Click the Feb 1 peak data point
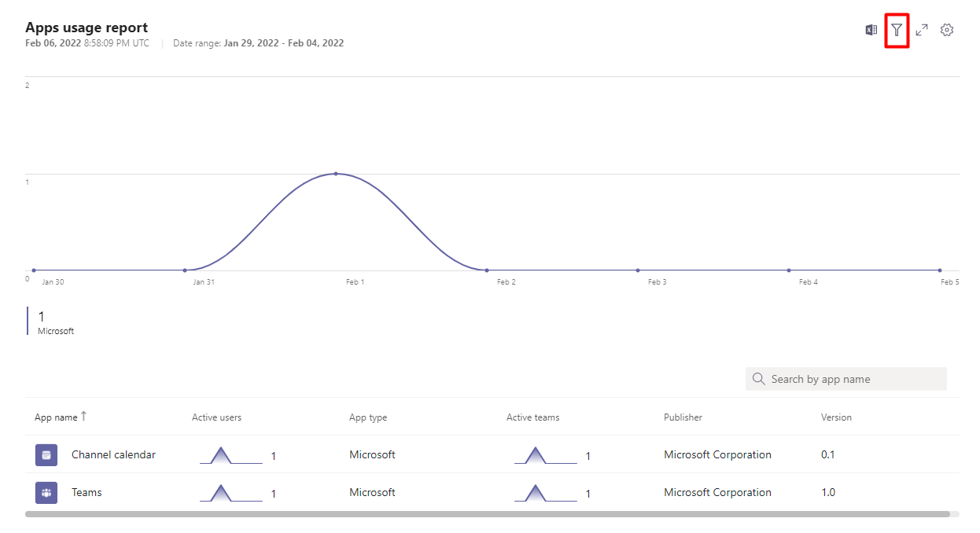Screen dimensions: 980x533 pyautogui.click(x=336, y=173)
